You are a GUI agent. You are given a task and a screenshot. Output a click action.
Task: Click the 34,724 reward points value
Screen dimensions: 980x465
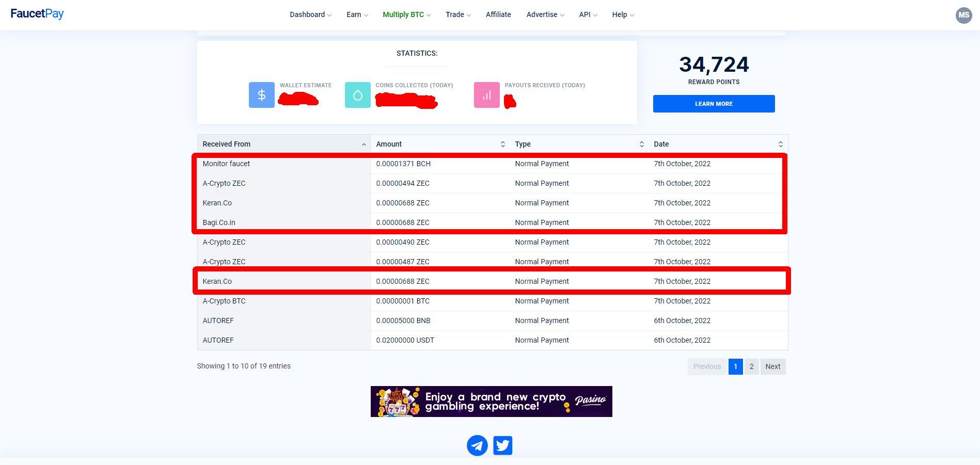[x=714, y=65]
